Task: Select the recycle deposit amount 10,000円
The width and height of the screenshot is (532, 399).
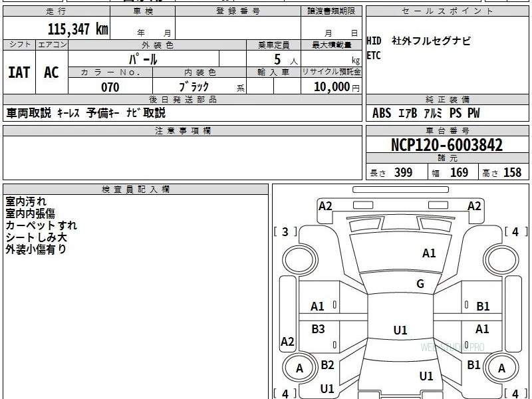Action: tap(336, 87)
